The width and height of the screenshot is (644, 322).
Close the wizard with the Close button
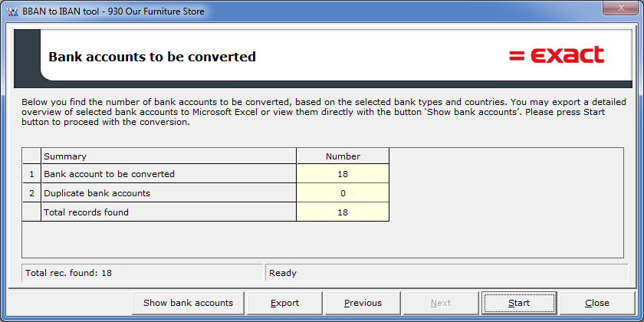point(596,303)
